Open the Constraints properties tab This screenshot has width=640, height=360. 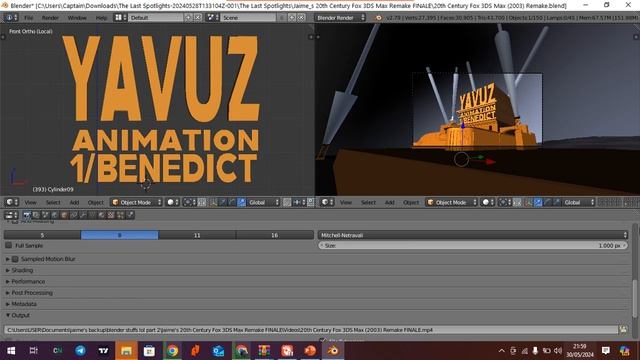tap(73, 215)
